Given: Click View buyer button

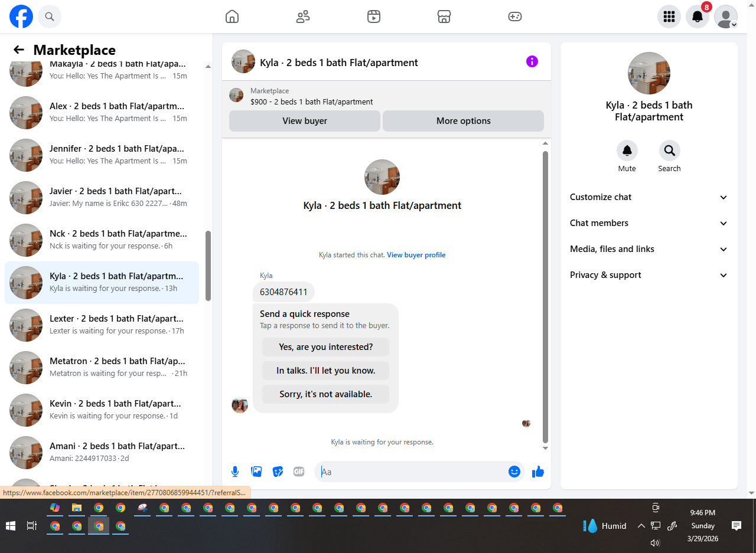Looking at the screenshot, I should [x=305, y=121].
